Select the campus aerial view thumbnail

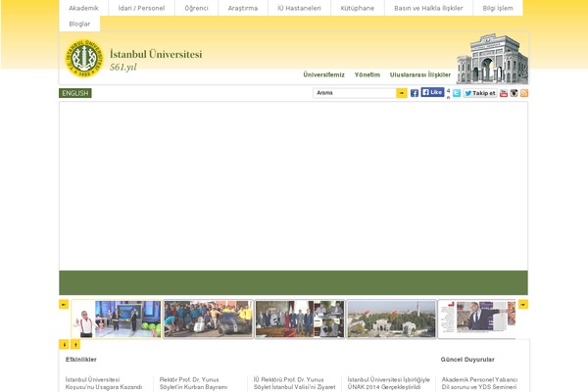pyautogui.click(x=391, y=318)
